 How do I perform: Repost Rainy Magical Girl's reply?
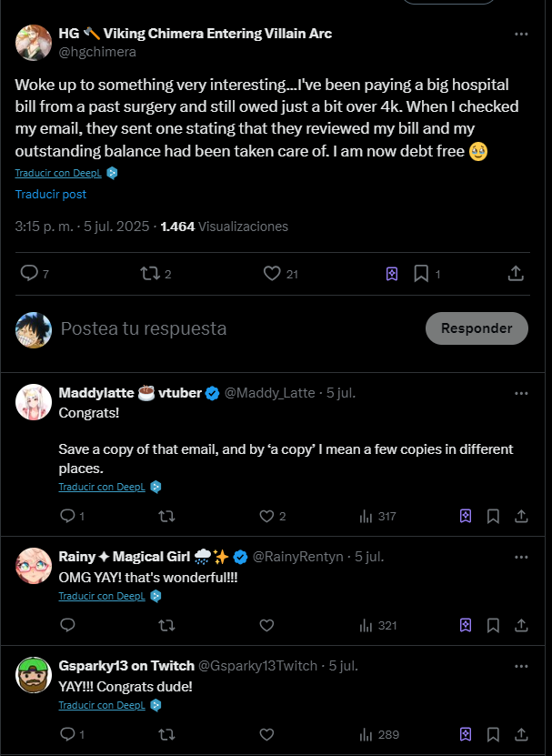click(x=166, y=625)
